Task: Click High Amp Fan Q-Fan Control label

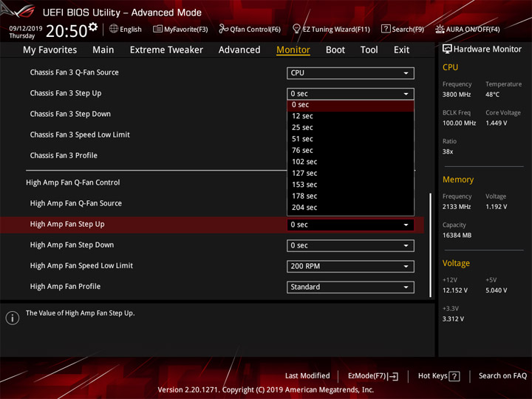Action: tap(73, 183)
